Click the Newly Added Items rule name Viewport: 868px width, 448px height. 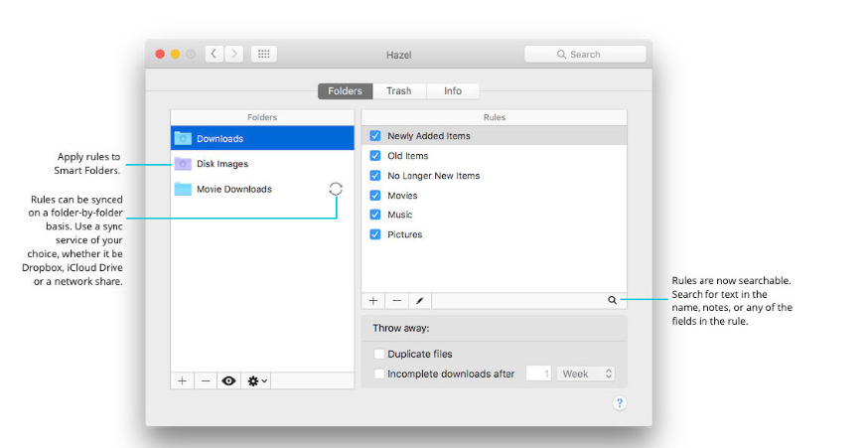coord(429,136)
